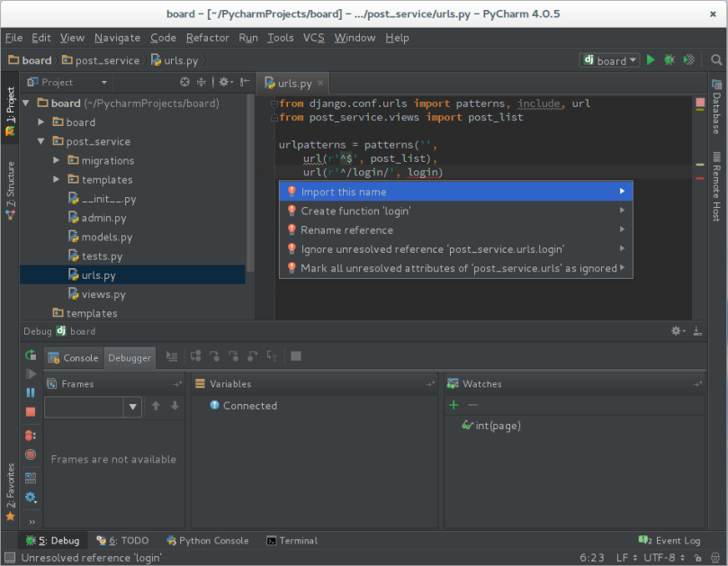The width and height of the screenshot is (728, 566).
Task: Step over icon in debugger toolbar
Action: (x=196, y=356)
